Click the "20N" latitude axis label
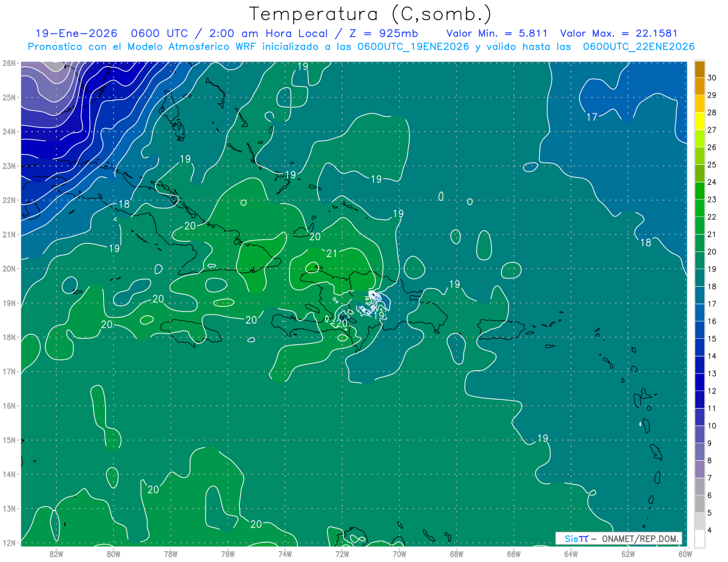Screen dimensions: 728x562 [x=9, y=269]
